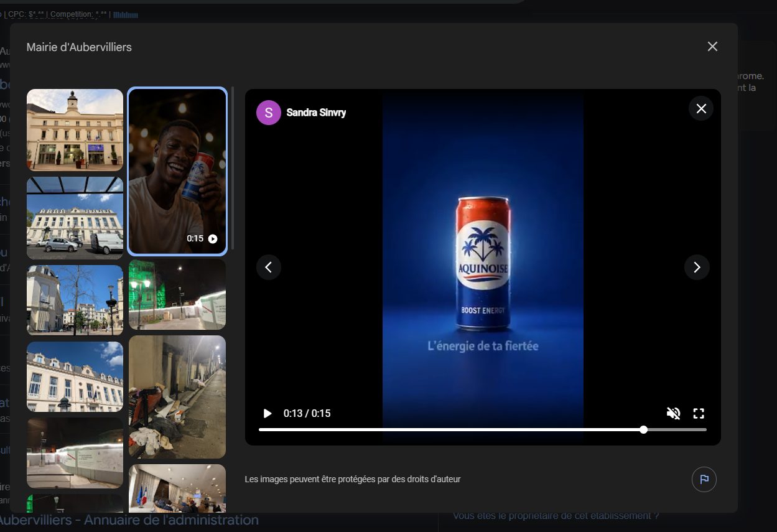
Task: Select the green-lit night building thumbnail
Action: [x=177, y=294]
